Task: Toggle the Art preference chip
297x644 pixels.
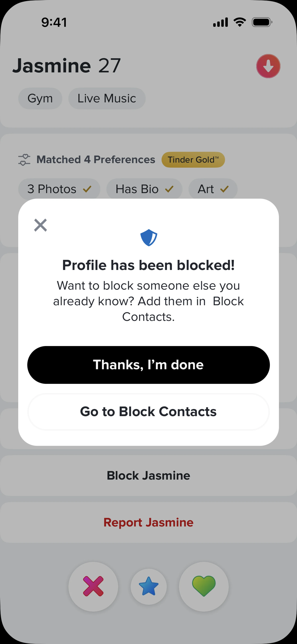Action: 213,189
